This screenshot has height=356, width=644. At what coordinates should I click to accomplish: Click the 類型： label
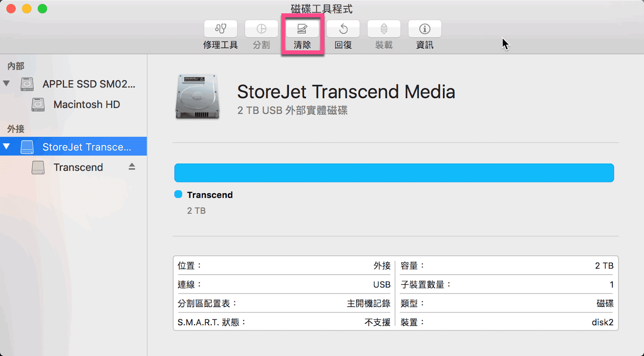point(413,304)
